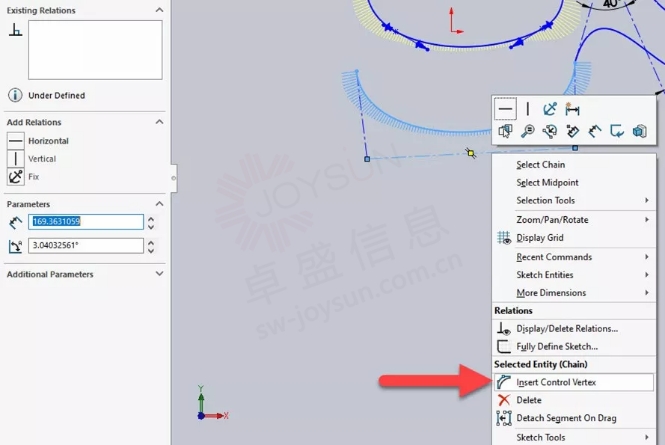Click 3D cube icon in context toolbar
The image size is (665, 445).
(x=639, y=131)
